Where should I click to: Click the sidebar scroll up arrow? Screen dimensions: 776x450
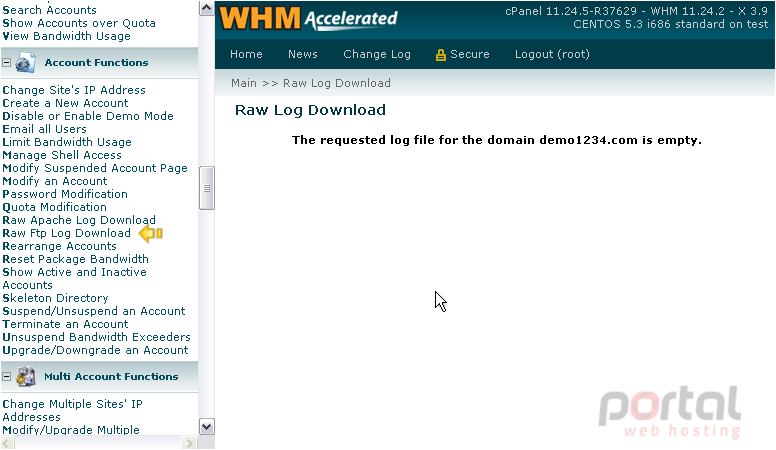(206, 8)
